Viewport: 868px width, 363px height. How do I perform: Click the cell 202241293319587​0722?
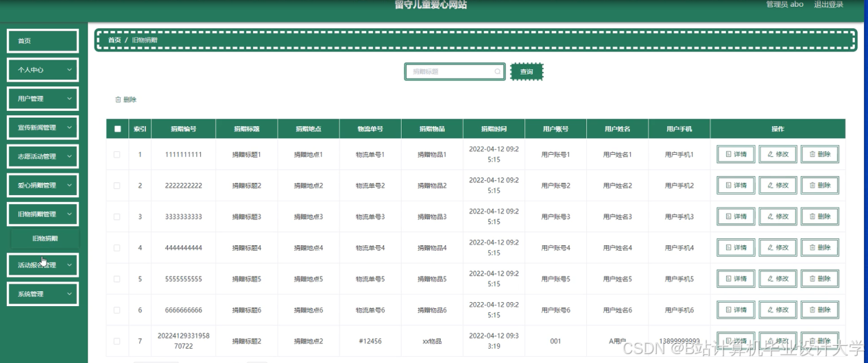(x=184, y=341)
